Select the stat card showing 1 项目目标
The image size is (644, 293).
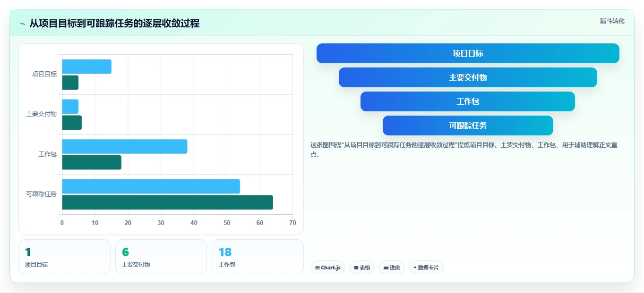[64, 257]
